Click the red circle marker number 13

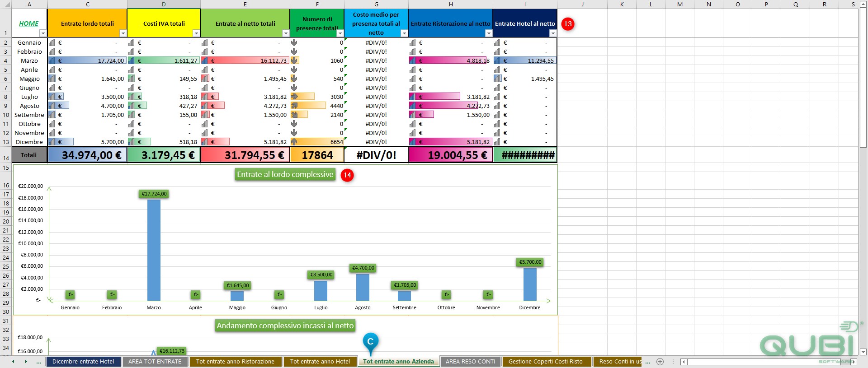click(x=568, y=24)
